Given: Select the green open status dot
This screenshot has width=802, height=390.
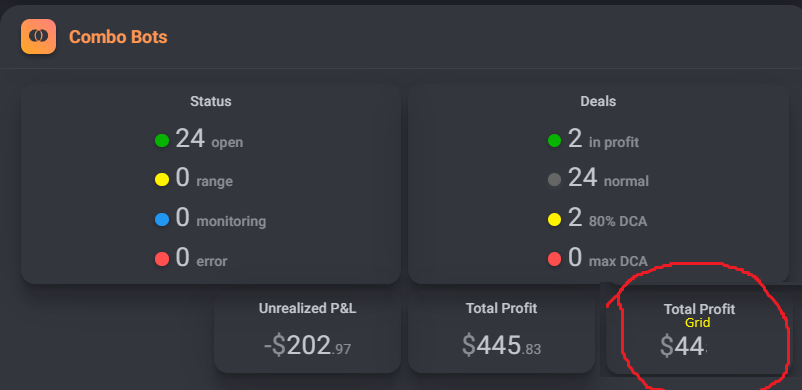Looking at the screenshot, I should [162, 140].
